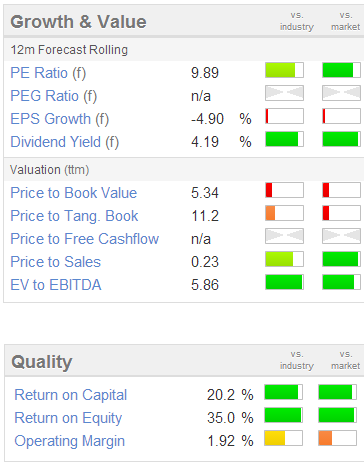Open the Operating Margin link
Image resolution: width=364 pixels, height=467 pixels.
[70, 441]
